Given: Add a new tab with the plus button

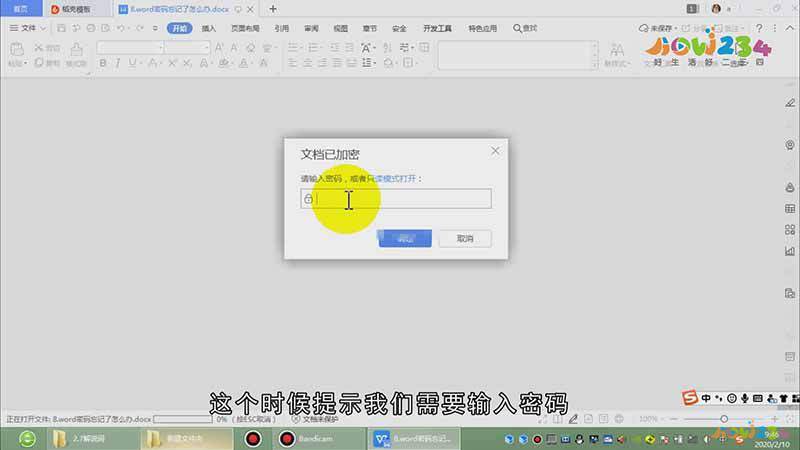Looking at the screenshot, I should point(273,9).
